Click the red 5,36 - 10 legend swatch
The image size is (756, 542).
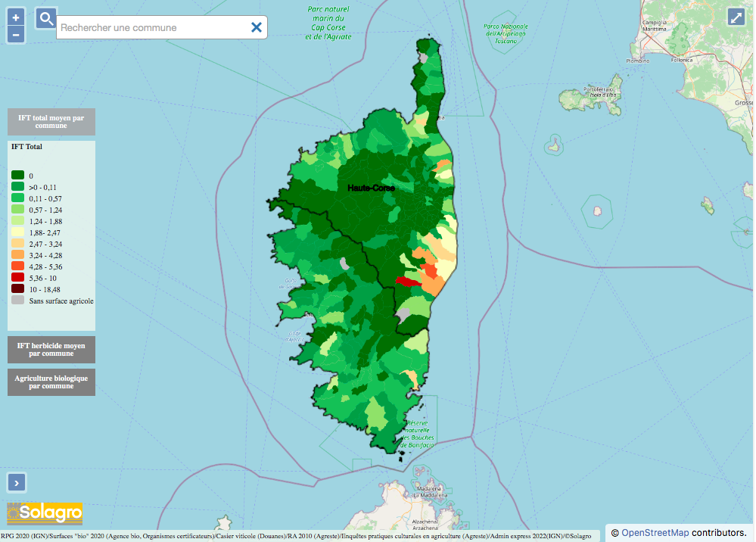click(x=17, y=278)
